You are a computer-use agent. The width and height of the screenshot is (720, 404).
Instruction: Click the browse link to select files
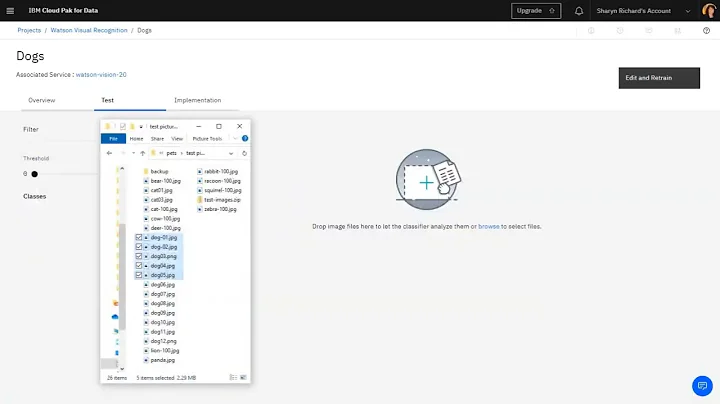pos(489,226)
